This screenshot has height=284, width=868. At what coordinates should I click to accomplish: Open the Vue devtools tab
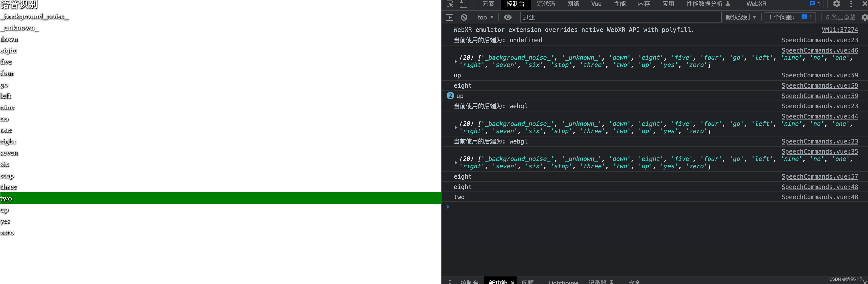pos(596,4)
